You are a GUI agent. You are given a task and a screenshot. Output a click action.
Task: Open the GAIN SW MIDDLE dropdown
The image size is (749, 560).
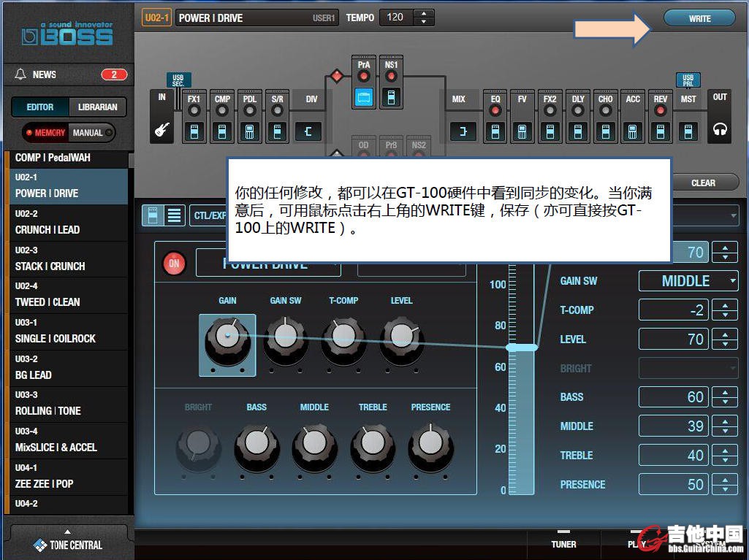(688, 281)
